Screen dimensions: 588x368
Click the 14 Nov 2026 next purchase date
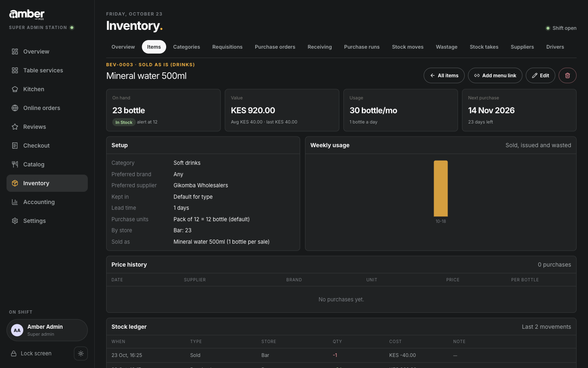coord(491,110)
